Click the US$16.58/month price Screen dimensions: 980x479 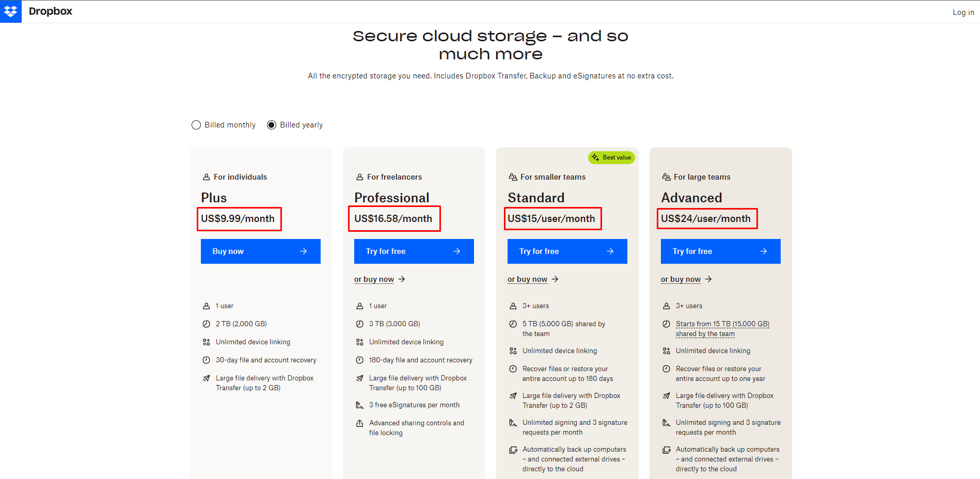(x=393, y=219)
